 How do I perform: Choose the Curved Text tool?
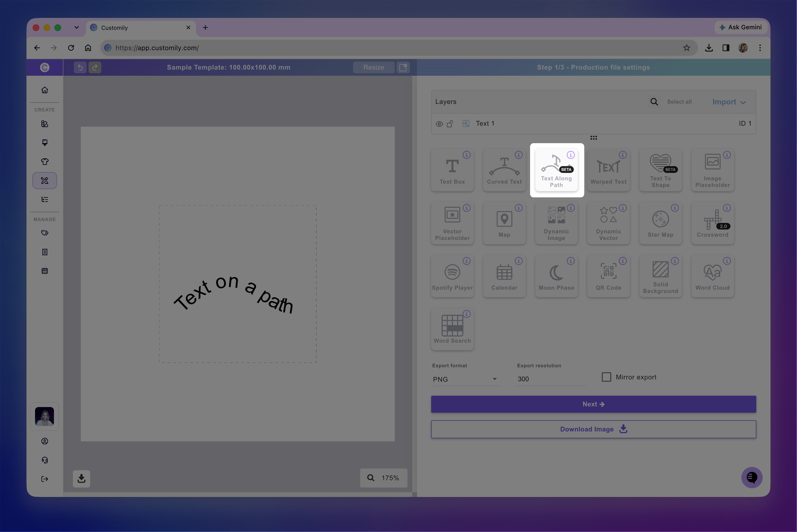[504, 170]
